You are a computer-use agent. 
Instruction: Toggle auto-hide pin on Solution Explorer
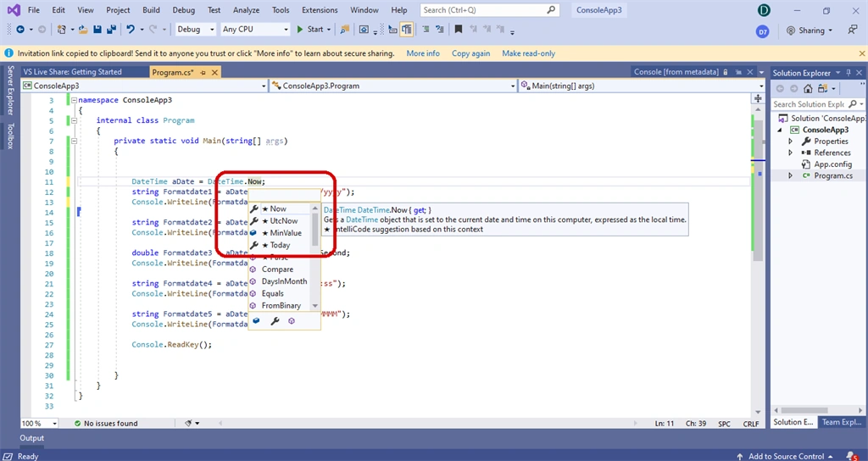pyautogui.click(x=849, y=73)
